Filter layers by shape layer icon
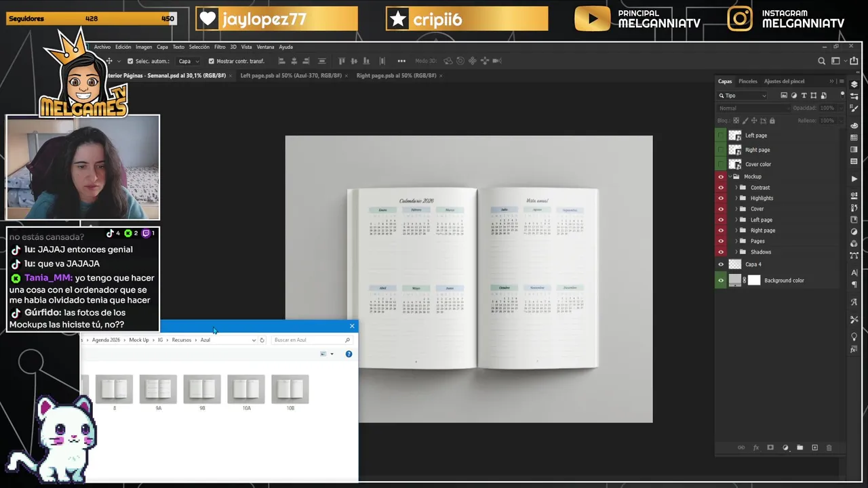This screenshot has width=868, height=488. (x=814, y=96)
